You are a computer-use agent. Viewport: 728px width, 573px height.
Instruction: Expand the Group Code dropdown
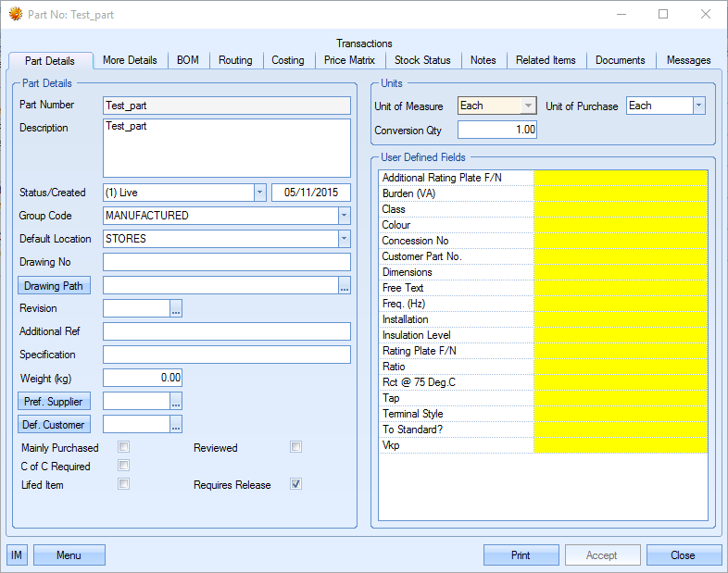click(x=345, y=216)
